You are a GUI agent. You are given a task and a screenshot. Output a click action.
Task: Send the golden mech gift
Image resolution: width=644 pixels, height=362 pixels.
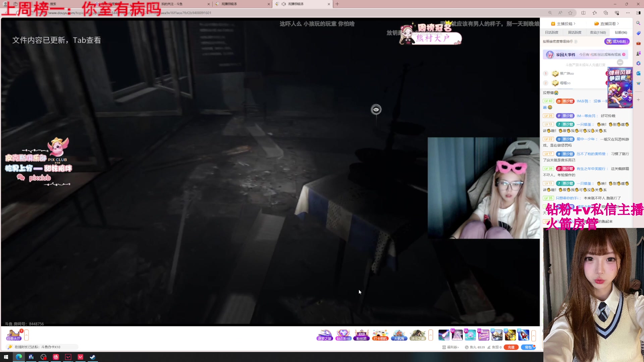pyautogui.click(x=510, y=335)
